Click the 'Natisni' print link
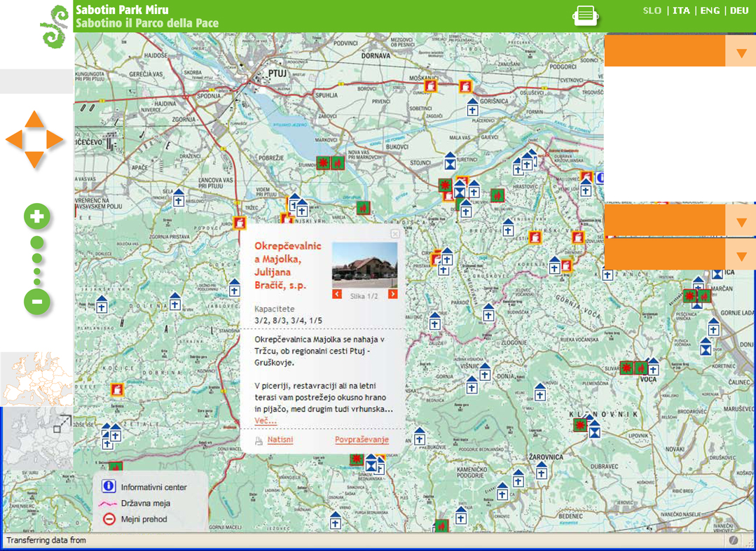This screenshot has height=551, width=756. pos(280,440)
